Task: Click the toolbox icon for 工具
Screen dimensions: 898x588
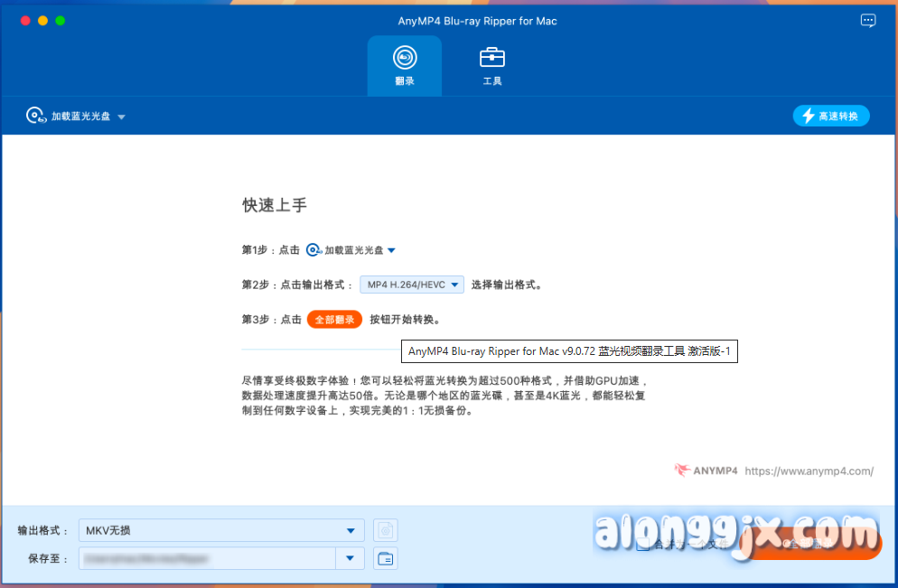Action: [x=492, y=58]
